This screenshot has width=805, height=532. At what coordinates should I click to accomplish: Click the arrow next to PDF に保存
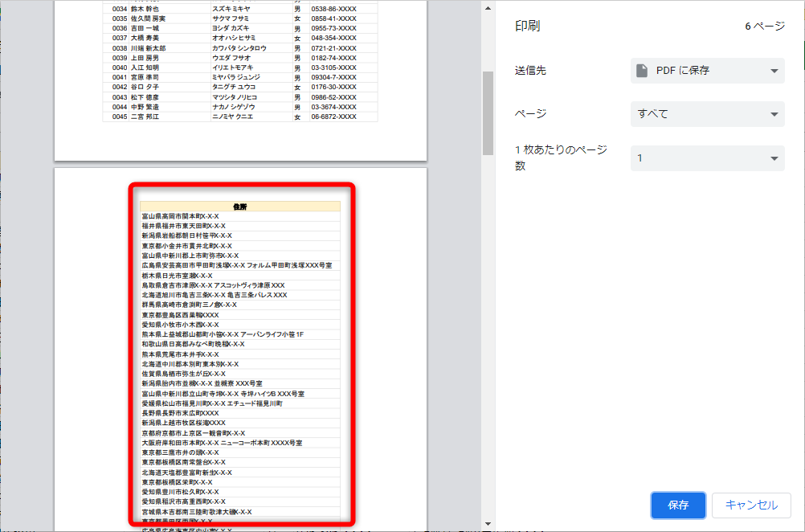pos(774,71)
